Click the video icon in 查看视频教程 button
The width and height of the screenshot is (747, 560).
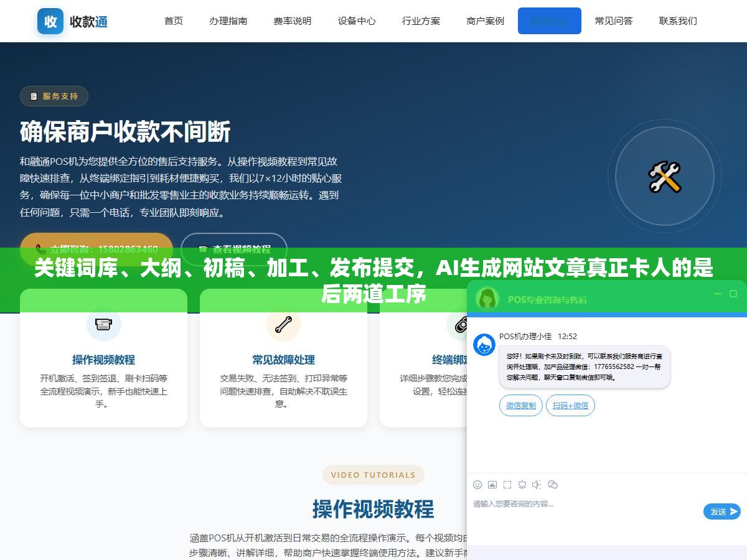pos(202,249)
